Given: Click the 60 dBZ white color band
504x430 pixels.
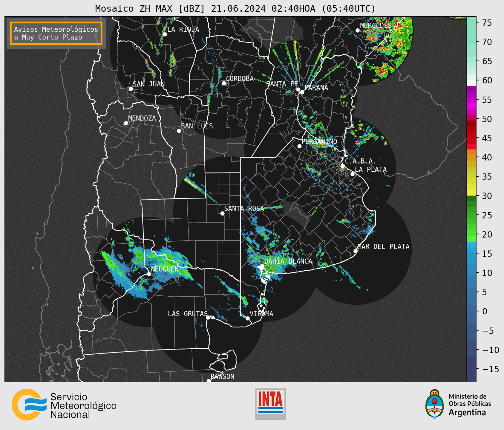Looking at the screenshot, I should (x=471, y=83).
